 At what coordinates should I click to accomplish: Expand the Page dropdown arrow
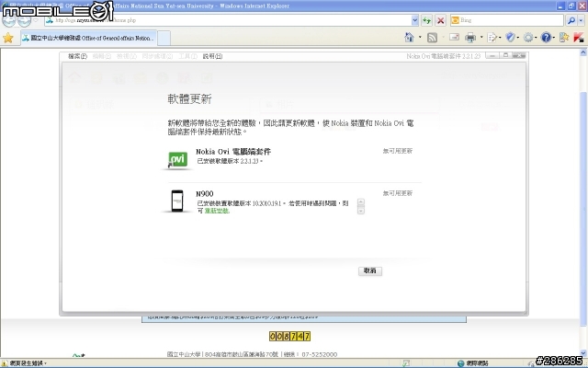[500, 38]
